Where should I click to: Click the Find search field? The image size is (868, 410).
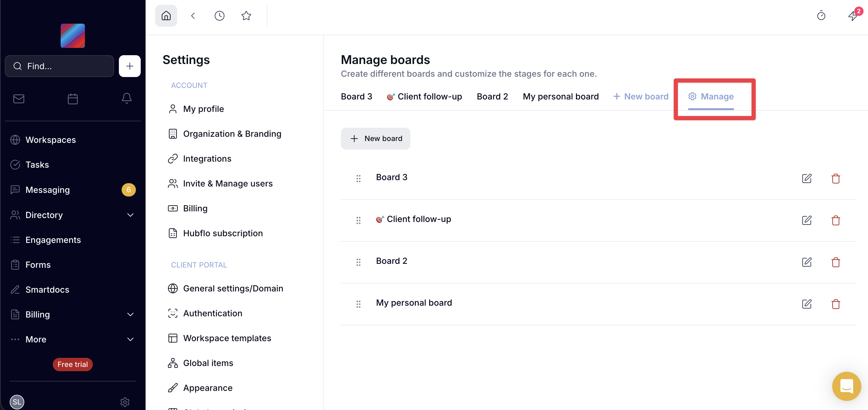pyautogui.click(x=60, y=66)
